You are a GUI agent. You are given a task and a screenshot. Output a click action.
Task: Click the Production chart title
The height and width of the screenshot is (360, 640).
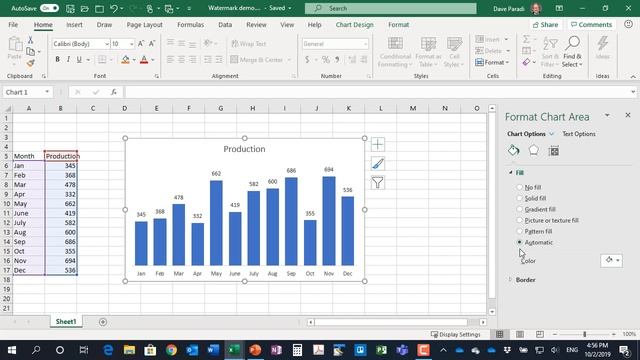tap(244, 149)
